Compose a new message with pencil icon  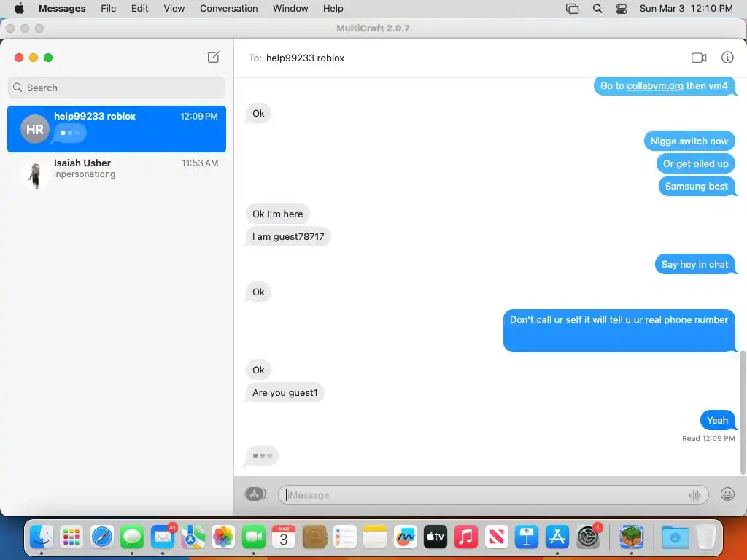coord(214,57)
